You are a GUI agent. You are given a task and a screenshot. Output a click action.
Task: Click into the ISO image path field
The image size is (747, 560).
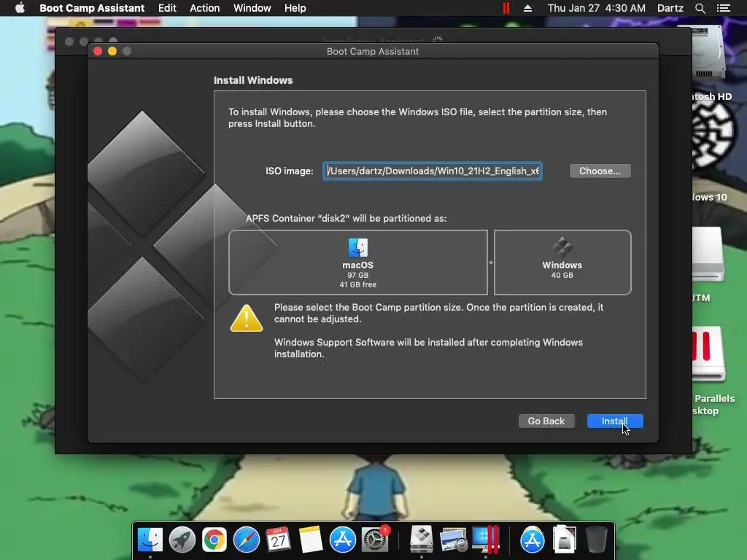coord(433,171)
